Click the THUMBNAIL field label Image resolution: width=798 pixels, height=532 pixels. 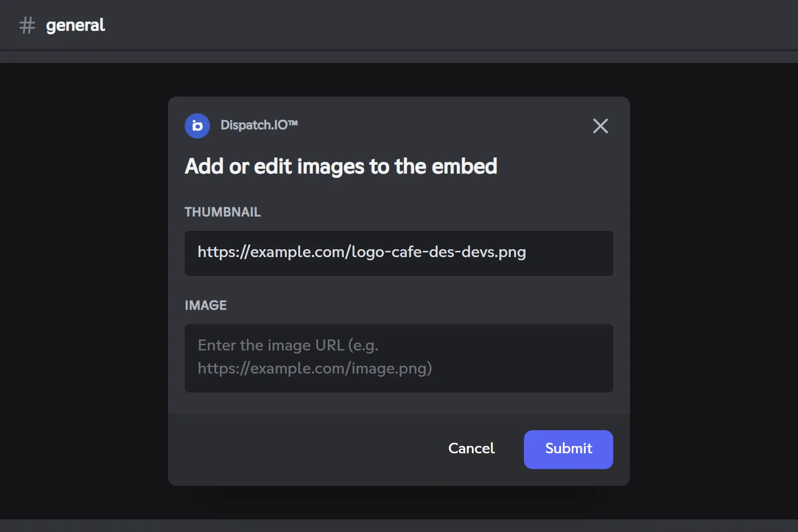pos(223,212)
